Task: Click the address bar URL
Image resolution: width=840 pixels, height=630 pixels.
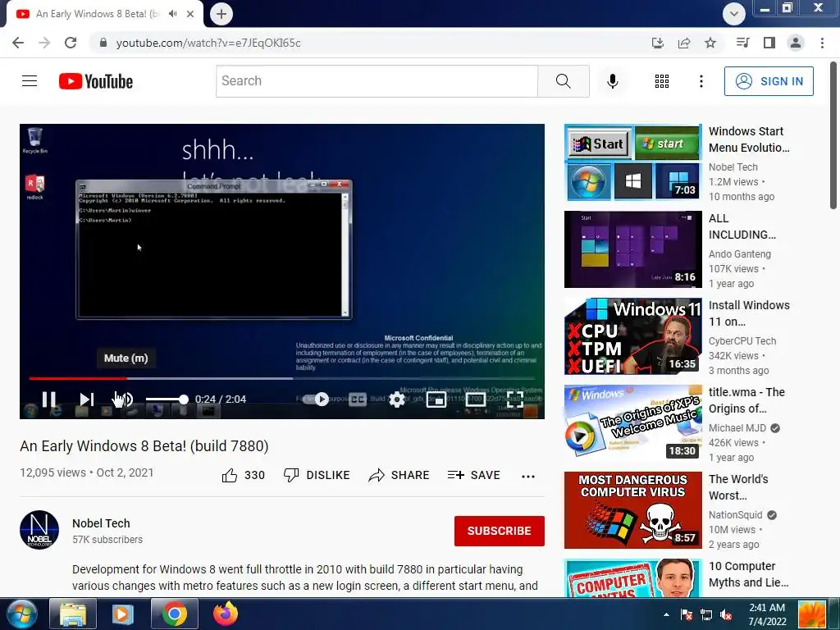Action: click(x=208, y=43)
